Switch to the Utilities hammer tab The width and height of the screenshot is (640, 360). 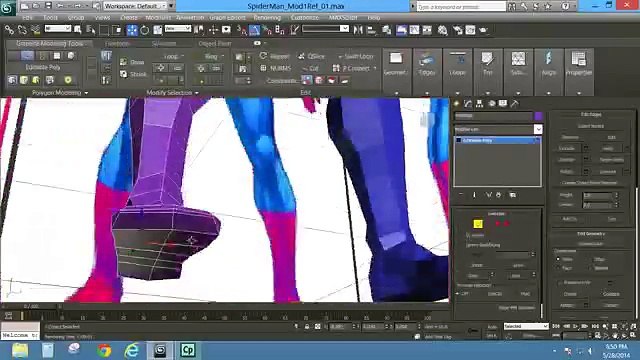coord(515,104)
